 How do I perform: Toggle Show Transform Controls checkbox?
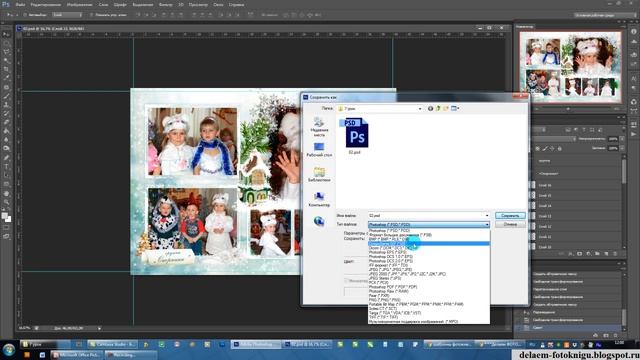coord(91,15)
